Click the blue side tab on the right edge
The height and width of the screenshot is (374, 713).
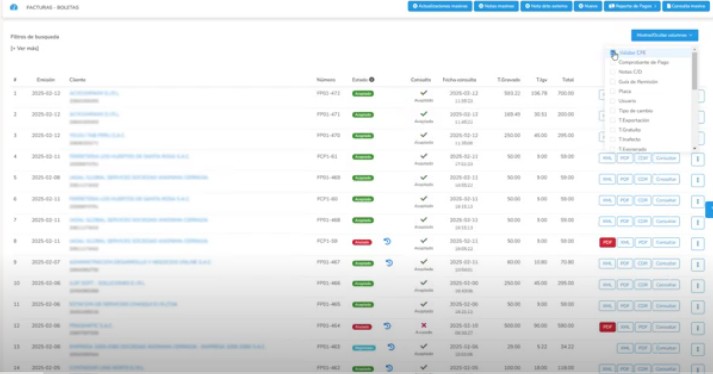click(709, 210)
